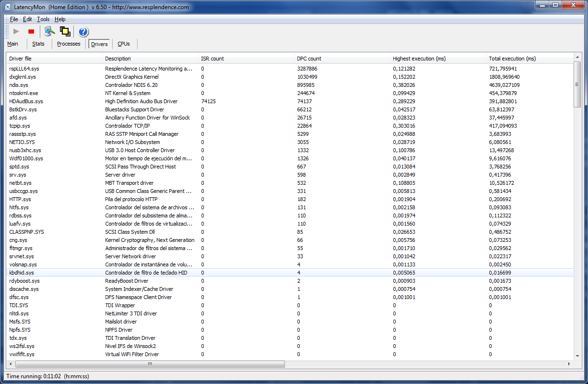This screenshot has height=384, width=588.
Task: Select the dxgkrnl.sys row in list
Action: [x=23, y=77]
